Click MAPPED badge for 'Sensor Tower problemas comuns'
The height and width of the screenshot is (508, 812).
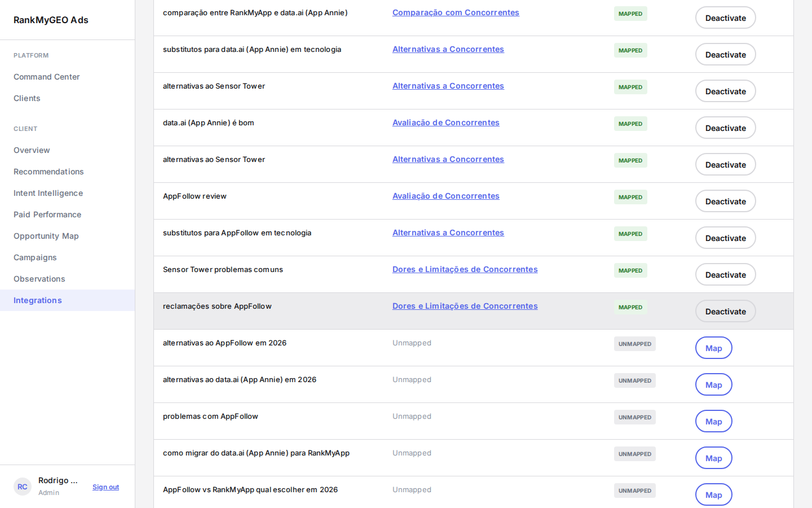click(x=630, y=270)
